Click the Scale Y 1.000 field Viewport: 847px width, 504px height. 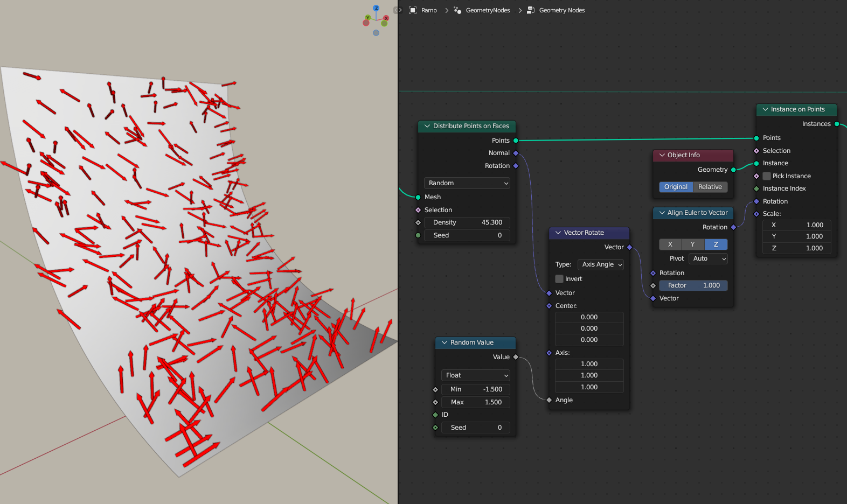[x=797, y=236]
